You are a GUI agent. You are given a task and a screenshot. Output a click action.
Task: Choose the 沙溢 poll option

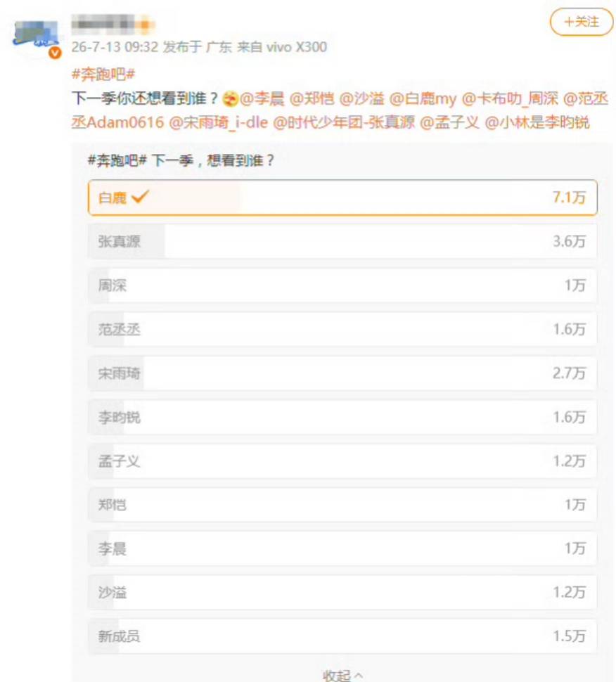tap(342, 593)
